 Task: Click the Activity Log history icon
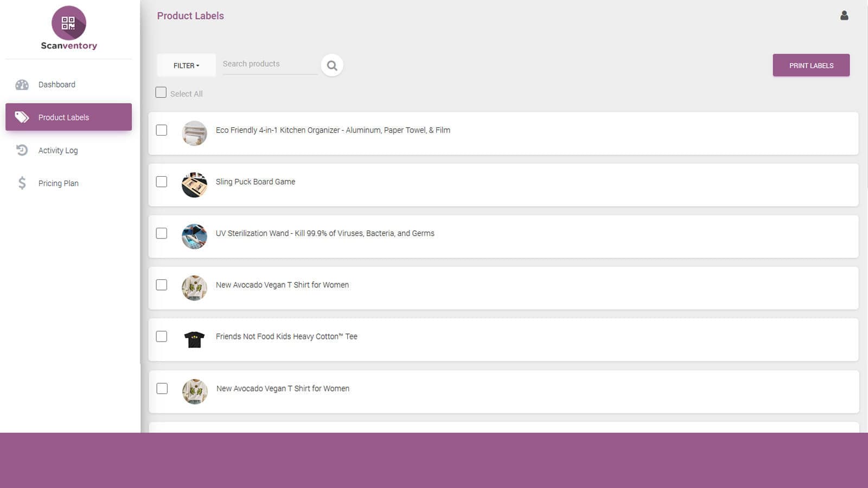(22, 150)
